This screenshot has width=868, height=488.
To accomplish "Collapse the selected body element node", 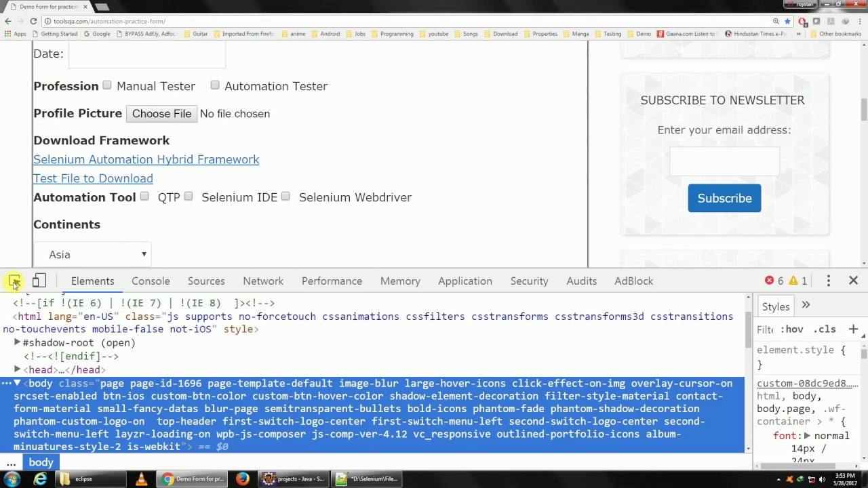I will 18,384.
